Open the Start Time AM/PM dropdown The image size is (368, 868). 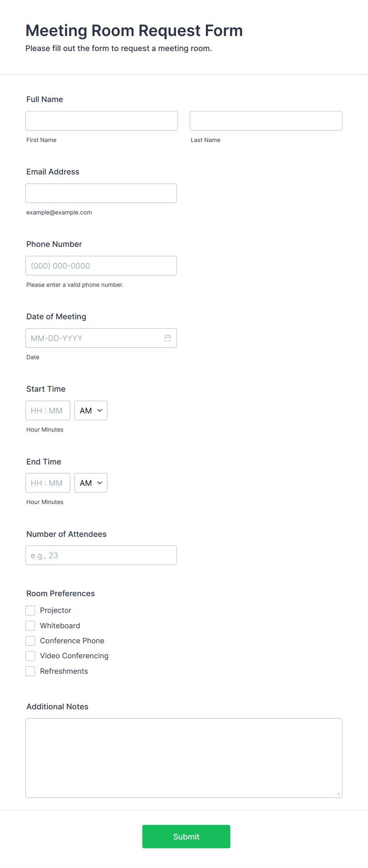(91, 410)
